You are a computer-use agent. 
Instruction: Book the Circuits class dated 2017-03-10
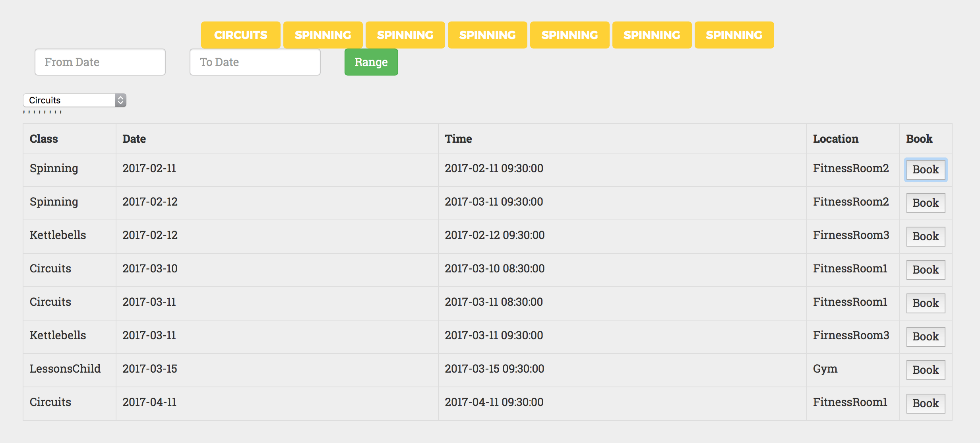925,270
